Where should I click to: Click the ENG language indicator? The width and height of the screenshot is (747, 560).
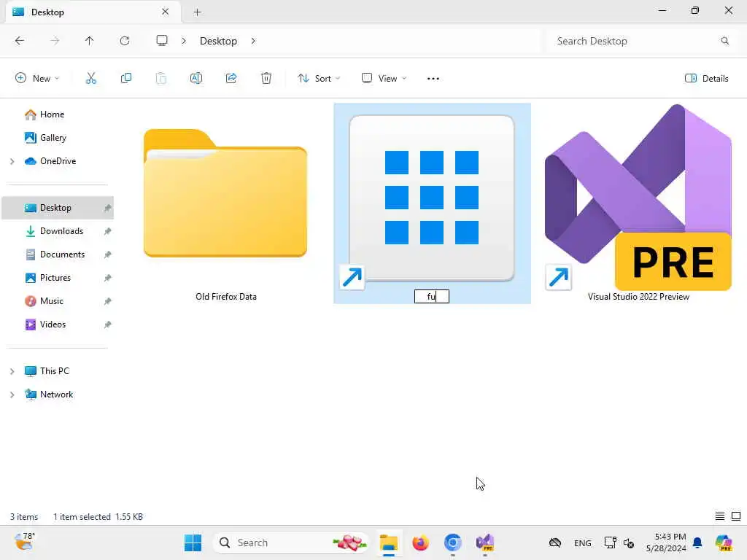[x=583, y=542]
